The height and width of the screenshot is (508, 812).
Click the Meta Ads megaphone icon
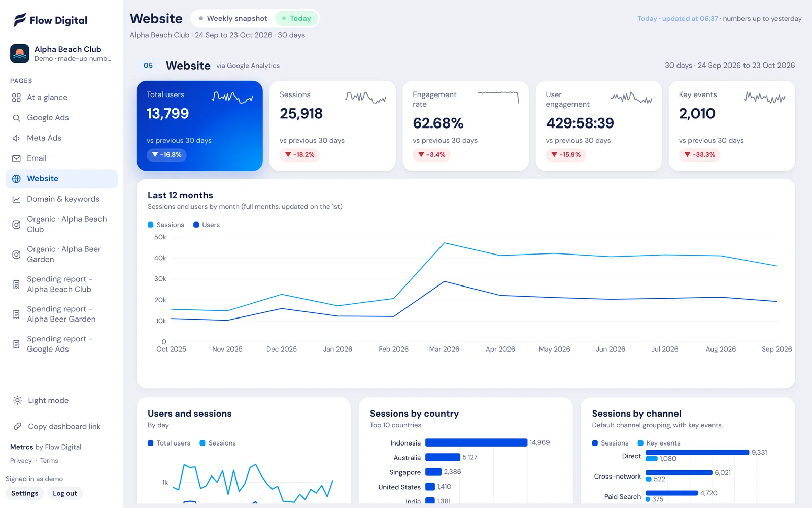point(16,138)
